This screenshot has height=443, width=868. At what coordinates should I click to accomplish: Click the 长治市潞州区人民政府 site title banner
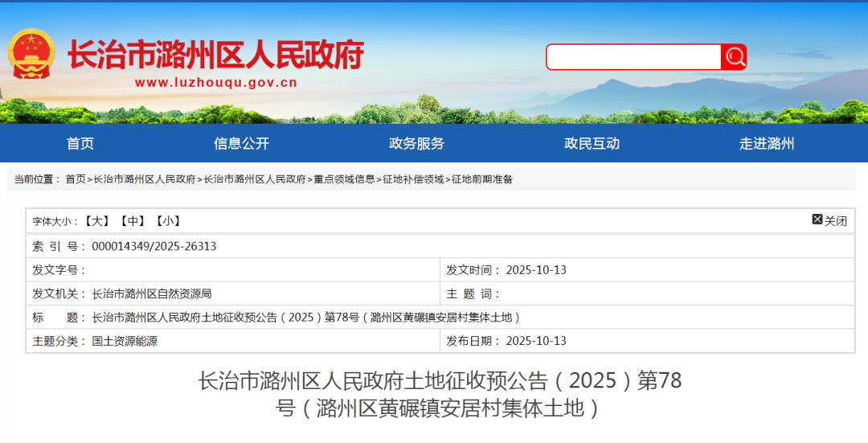(x=215, y=55)
